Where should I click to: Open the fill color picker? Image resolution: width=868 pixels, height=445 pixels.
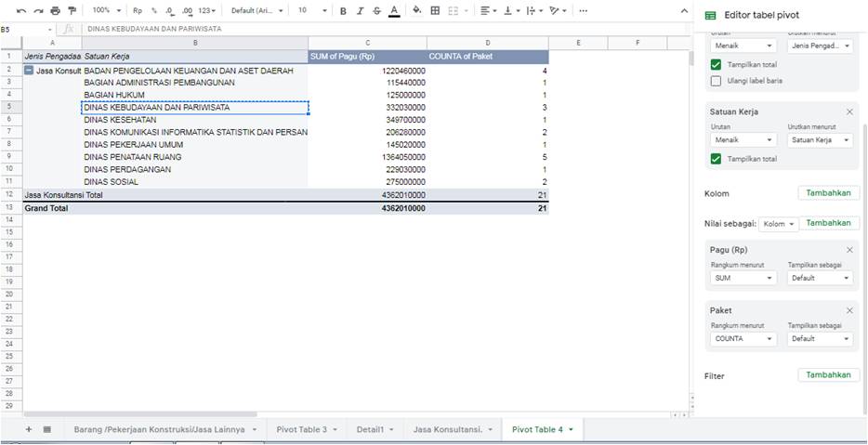pos(417,10)
